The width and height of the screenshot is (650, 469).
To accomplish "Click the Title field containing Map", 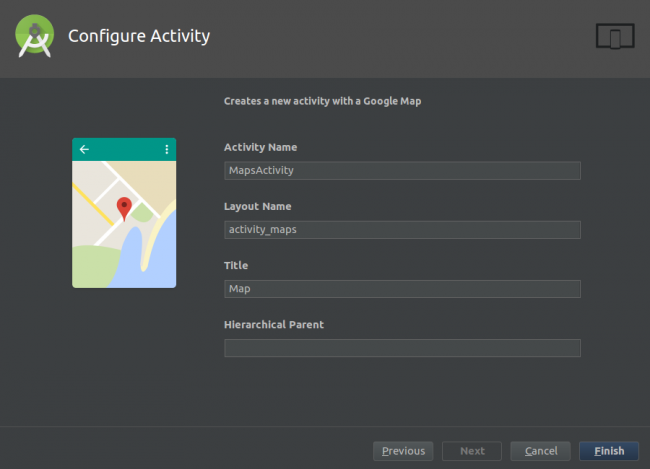I will 402,289.
